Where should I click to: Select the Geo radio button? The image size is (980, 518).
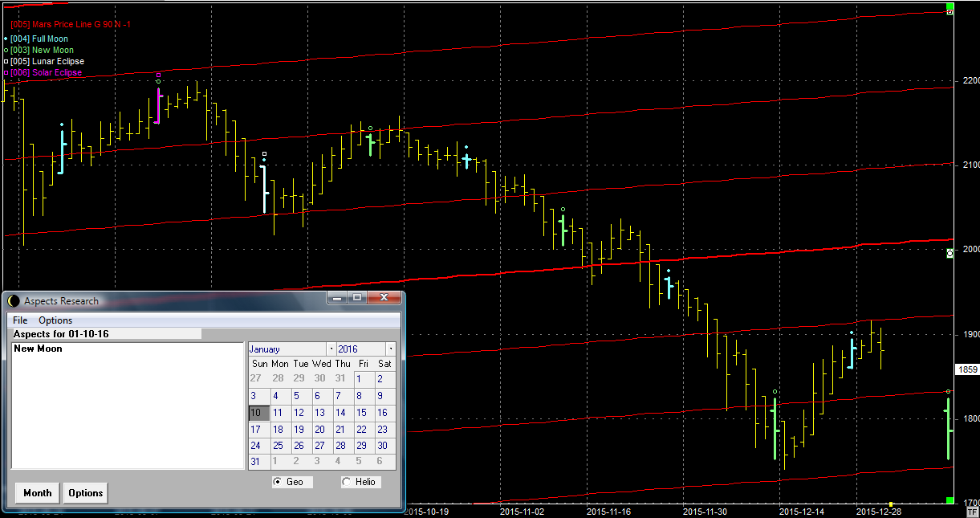(x=278, y=482)
